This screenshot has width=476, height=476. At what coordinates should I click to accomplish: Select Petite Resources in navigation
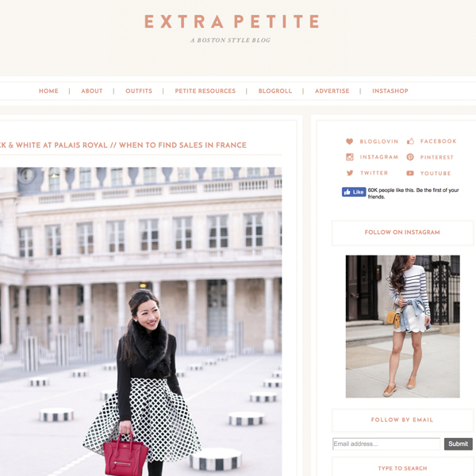pos(205,90)
